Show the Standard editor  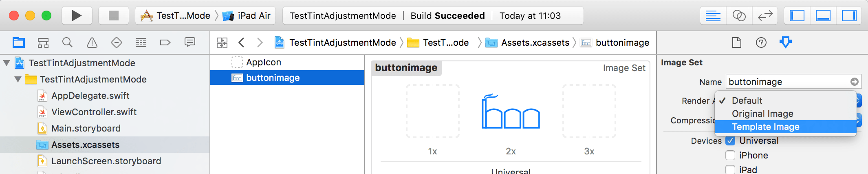click(713, 16)
